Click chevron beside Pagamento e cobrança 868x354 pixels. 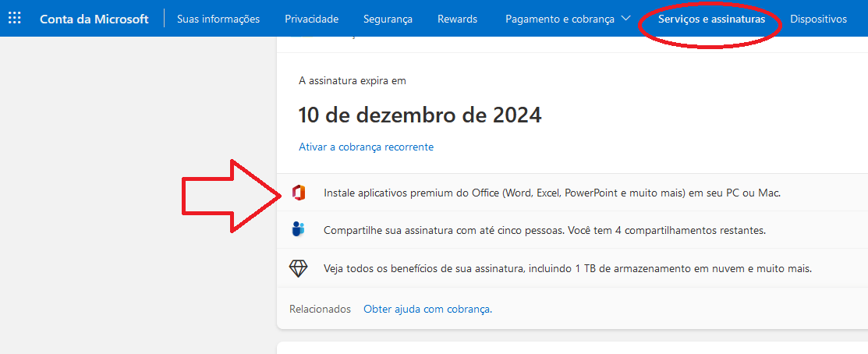[625, 18]
